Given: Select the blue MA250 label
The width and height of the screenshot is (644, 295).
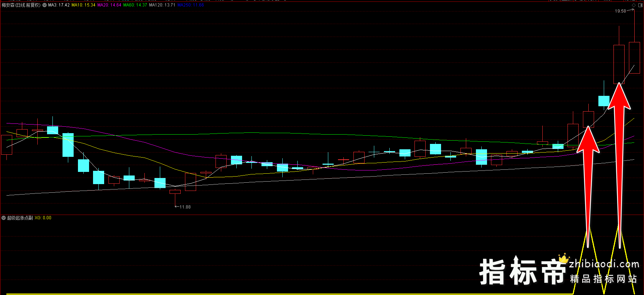Looking at the screenshot, I should point(191,5).
